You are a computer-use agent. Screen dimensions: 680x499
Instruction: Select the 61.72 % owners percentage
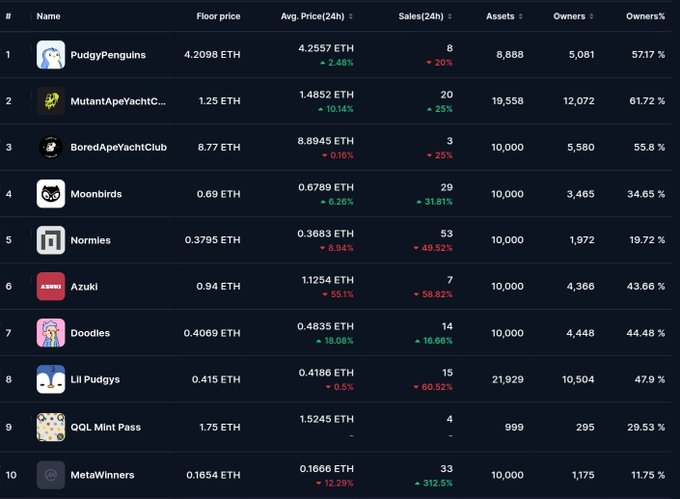(647, 101)
